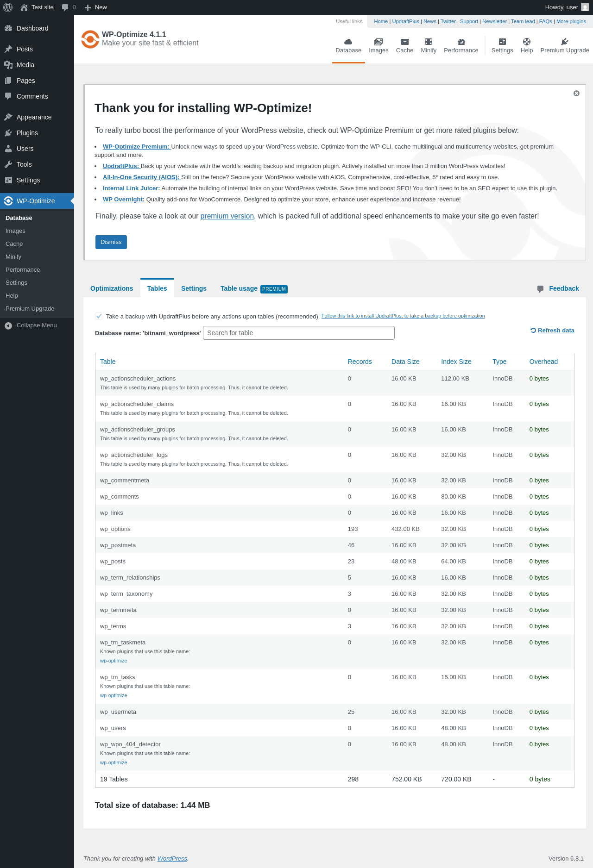The width and height of the screenshot is (593, 868).
Task: Sort by the Data Size column header
Action: coord(405,362)
